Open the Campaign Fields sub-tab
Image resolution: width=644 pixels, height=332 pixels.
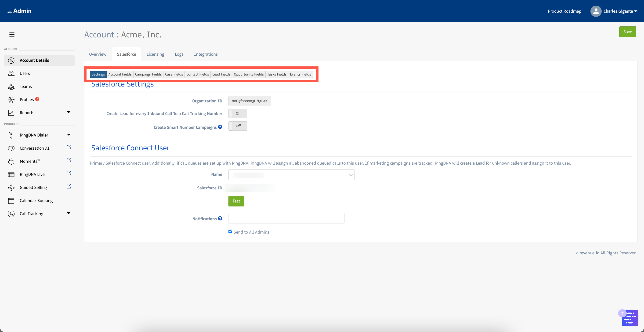[x=148, y=74]
